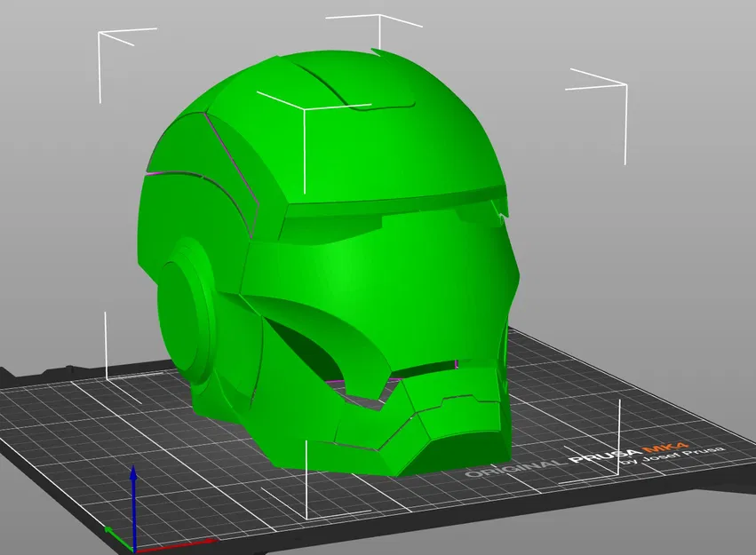This screenshot has width=756, height=555.
Task: Click the blue Z axis arrow
Action: [x=133, y=506]
